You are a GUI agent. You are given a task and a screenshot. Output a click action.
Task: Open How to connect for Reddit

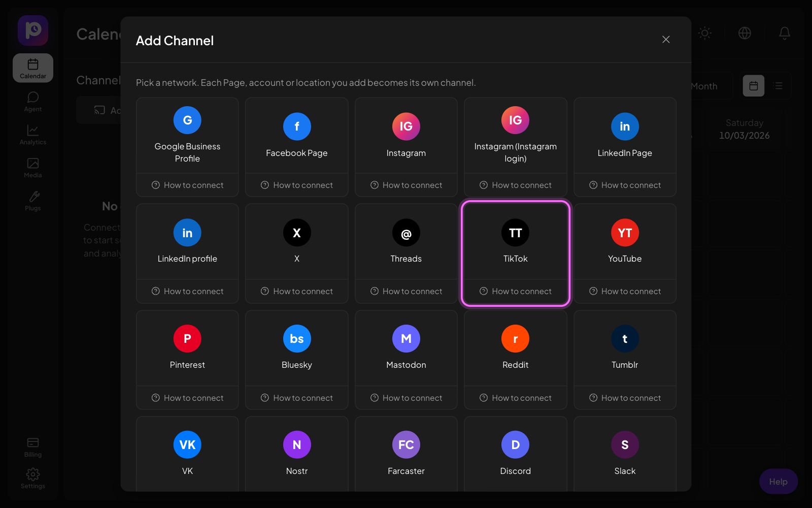[x=515, y=398]
